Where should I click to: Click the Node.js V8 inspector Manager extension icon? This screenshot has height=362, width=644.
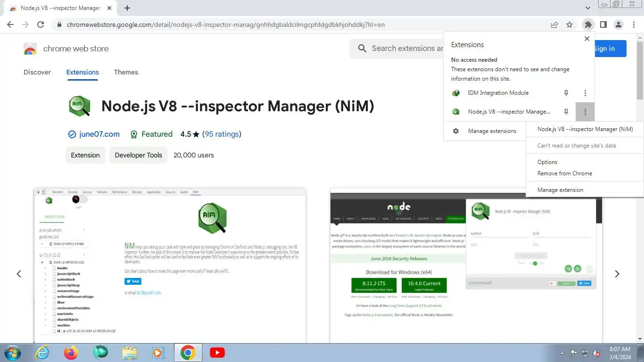coord(456,112)
